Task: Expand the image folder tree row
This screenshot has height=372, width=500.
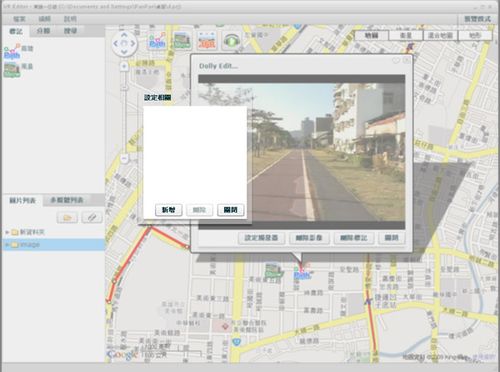Action: tap(7, 245)
